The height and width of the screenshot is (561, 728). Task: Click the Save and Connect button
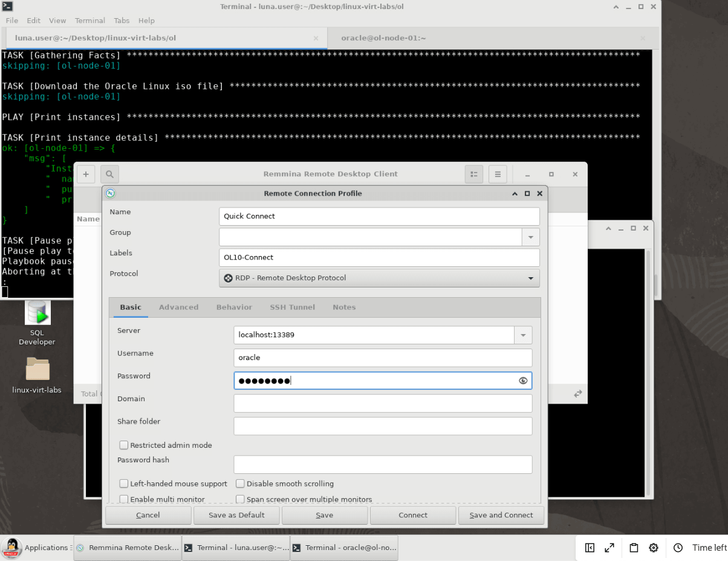tap(501, 515)
